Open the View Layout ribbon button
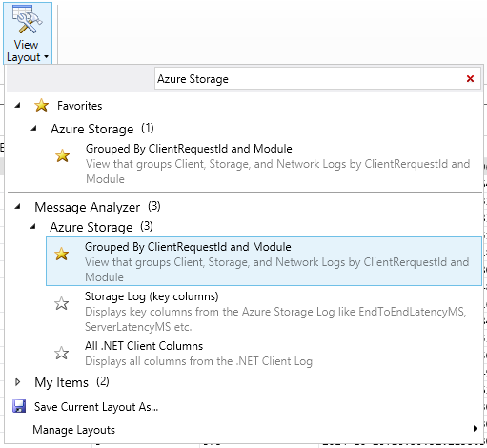487x448 pixels. [28, 33]
